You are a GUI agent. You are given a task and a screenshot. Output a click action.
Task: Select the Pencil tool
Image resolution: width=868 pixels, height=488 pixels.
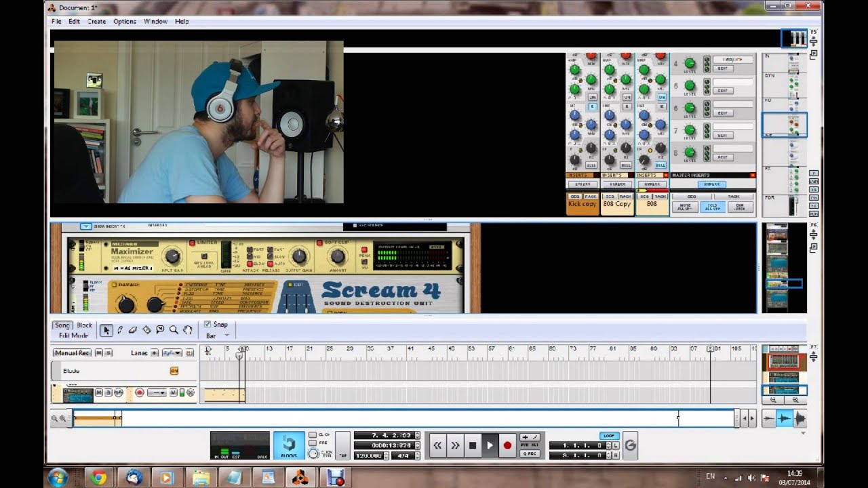pos(119,330)
